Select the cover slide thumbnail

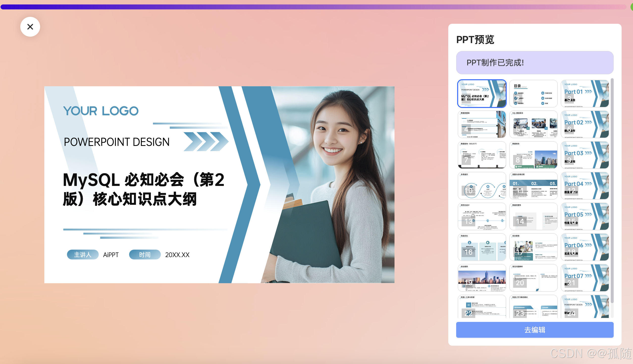[482, 94]
